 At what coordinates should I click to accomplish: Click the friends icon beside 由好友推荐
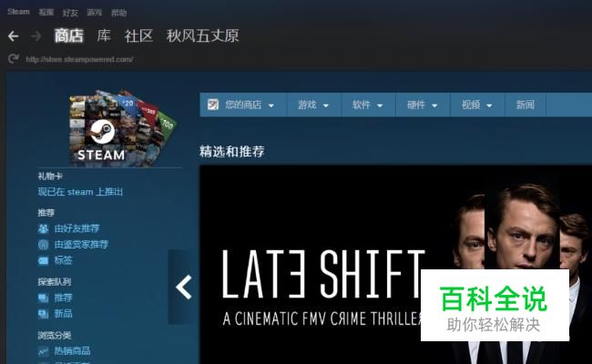(43, 228)
